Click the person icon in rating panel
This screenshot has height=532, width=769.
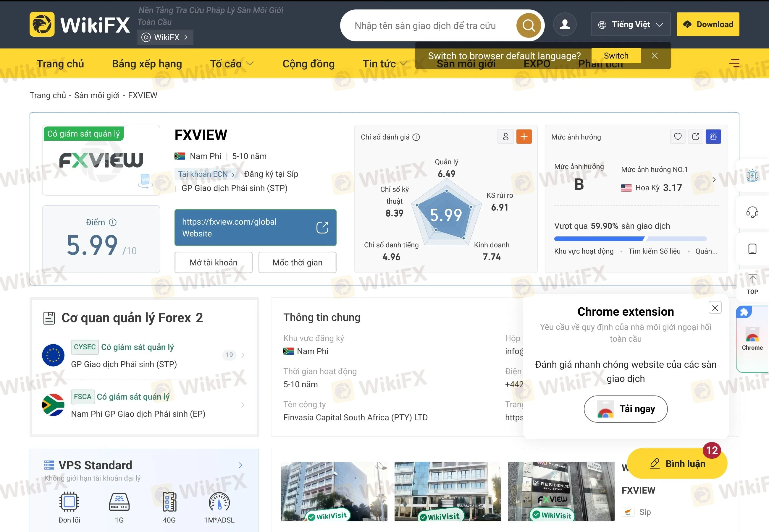505,137
